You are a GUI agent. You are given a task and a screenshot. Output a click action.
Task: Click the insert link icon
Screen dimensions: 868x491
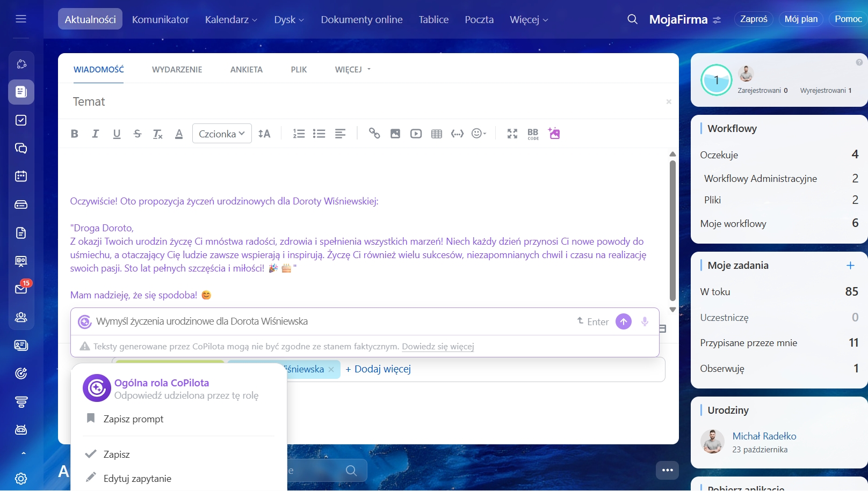[374, 134]
